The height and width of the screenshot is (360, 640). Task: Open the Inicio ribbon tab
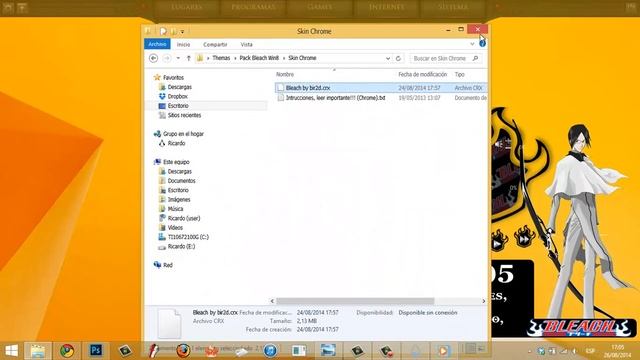pos(183,44)
